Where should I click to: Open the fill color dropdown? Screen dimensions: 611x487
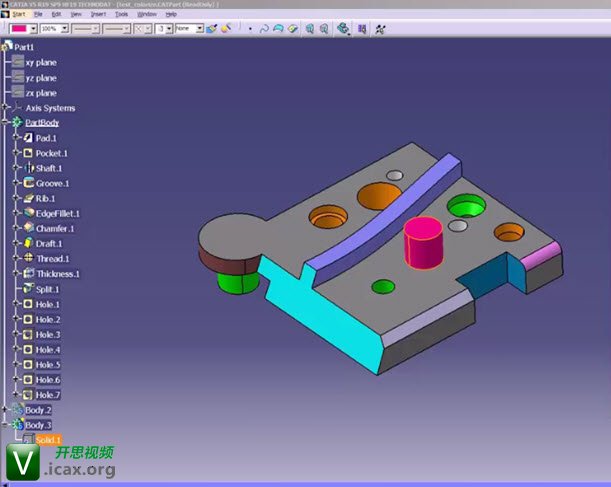point(33,29)
